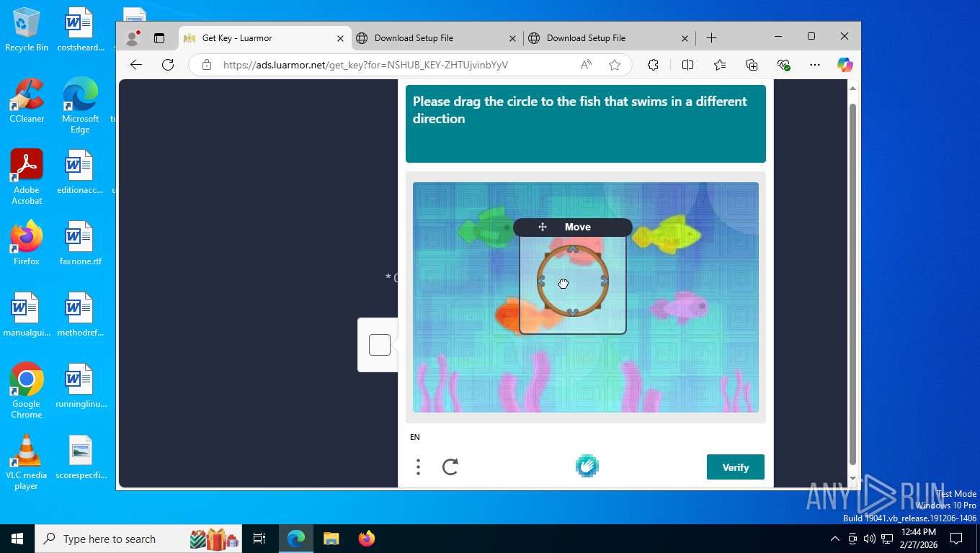Viewport: 980px width, 553px height.
Task: Open Adobe Acrobat desktop shortcut
Action: tap(27, 176)
